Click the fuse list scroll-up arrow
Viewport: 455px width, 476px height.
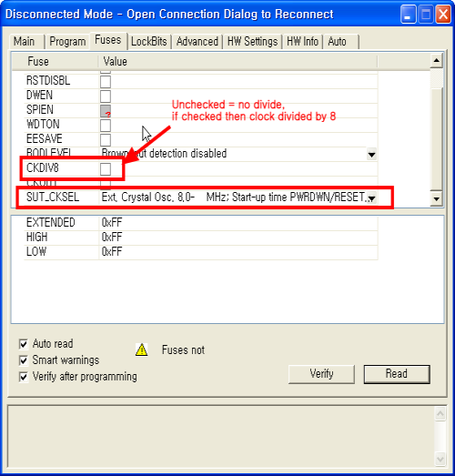437,61
